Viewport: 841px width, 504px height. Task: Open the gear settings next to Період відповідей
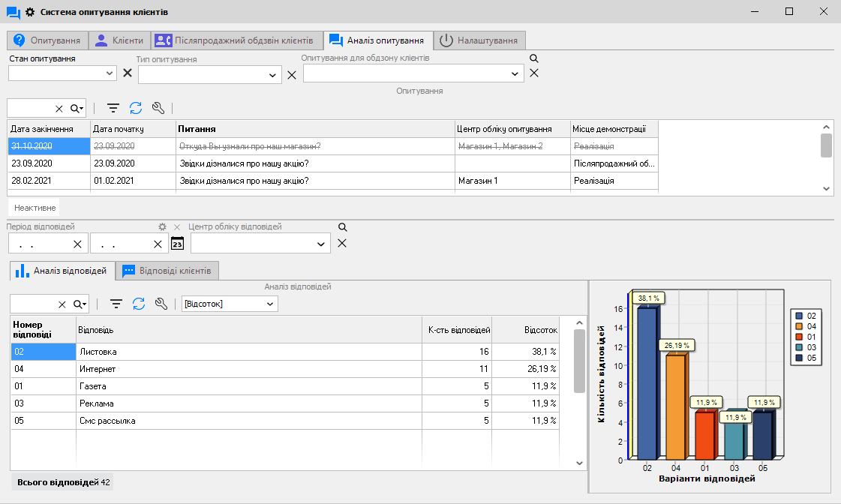162,226
